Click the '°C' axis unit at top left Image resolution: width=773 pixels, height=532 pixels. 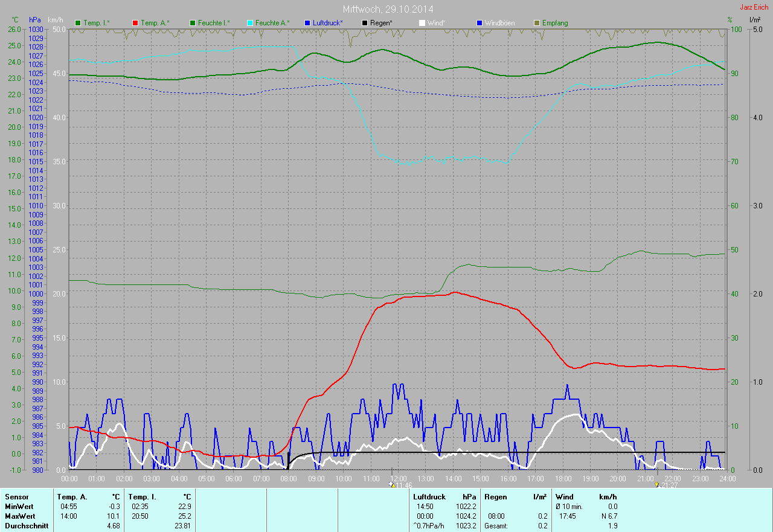[15, 20]
